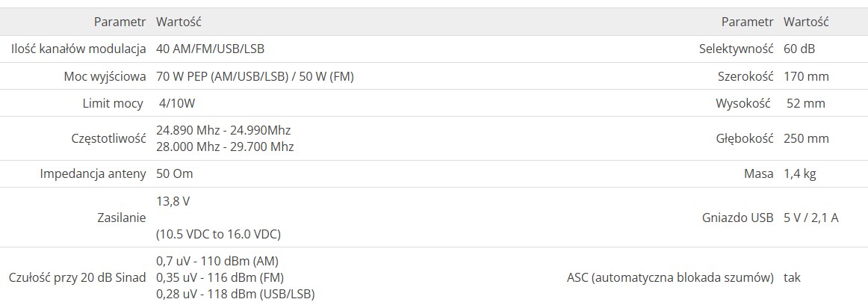Select the '24.890 Mhz - 24.990Mhz' frequency line
868x308 pixels.
tap(223, 131)
